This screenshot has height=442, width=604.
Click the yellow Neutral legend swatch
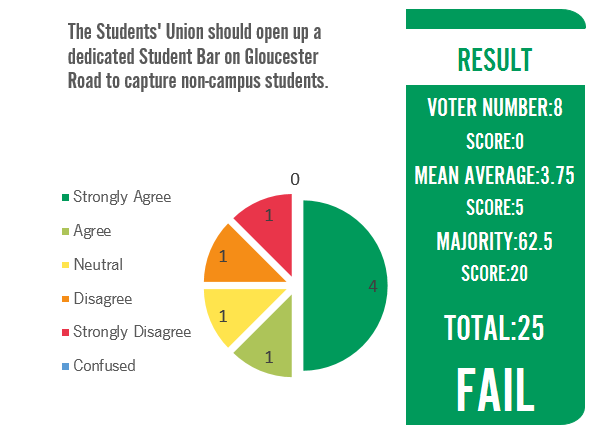tap(66, 266)
